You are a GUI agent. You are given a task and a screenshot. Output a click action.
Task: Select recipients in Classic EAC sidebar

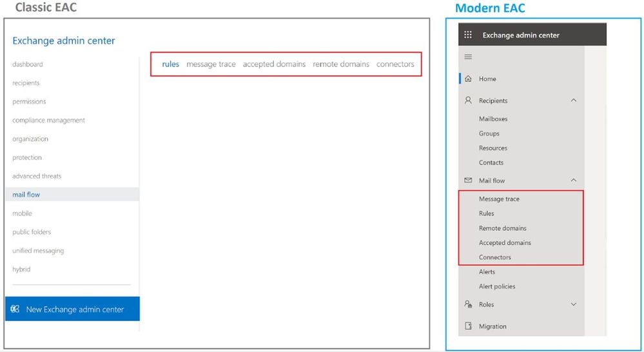pos(26,83)
